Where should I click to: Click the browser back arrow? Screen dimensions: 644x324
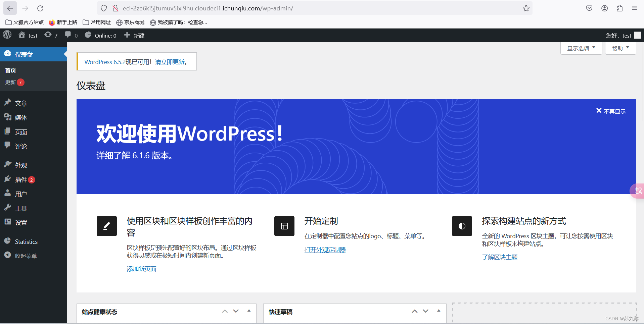coord(10,8)
